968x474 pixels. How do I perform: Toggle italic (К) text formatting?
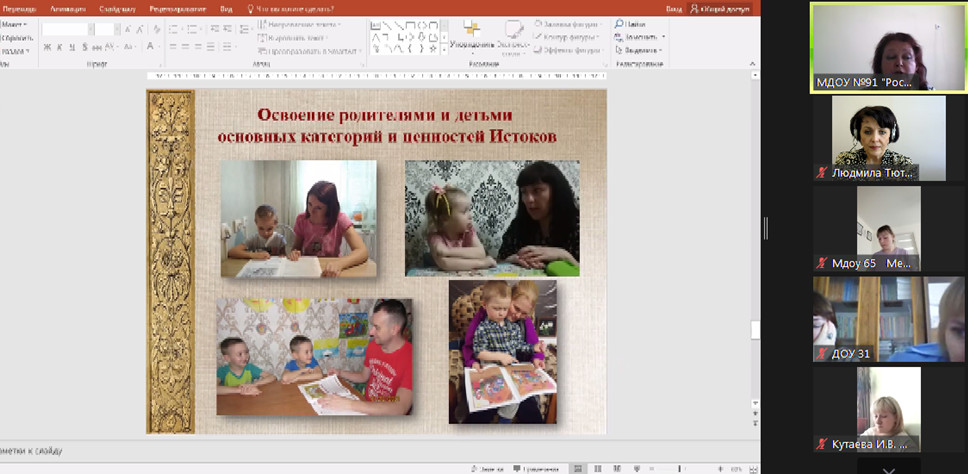(x=60, y=47)
